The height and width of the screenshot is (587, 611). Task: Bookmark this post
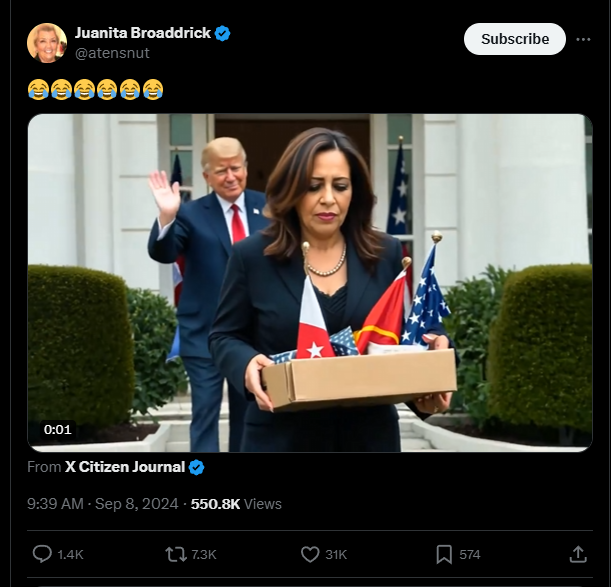[444, 554]
